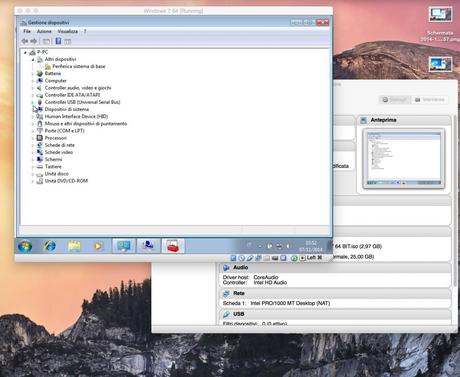Click the Intel PRO/1000 MT Desktop (NAT) text
Screen dimensions: 460x377
point(290,303)
